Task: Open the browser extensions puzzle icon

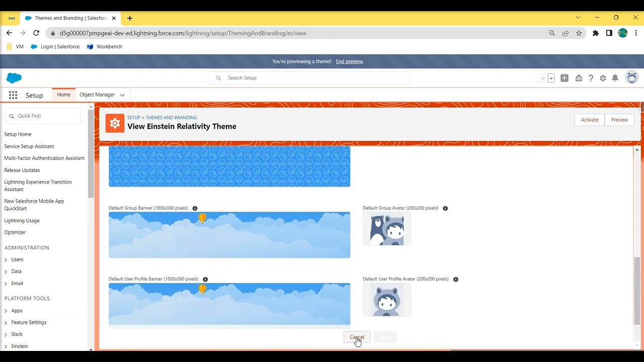Action: 596,33
